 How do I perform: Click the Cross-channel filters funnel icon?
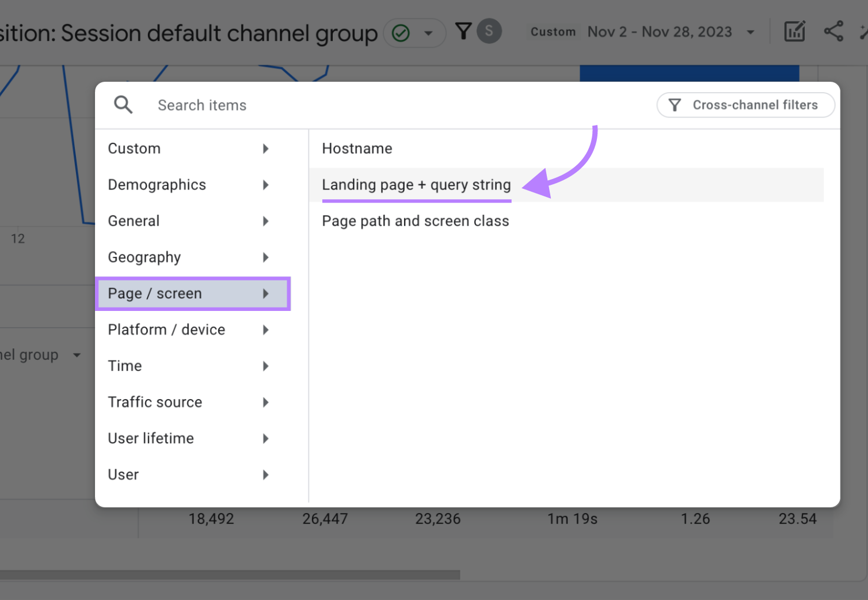coord(675,105)
